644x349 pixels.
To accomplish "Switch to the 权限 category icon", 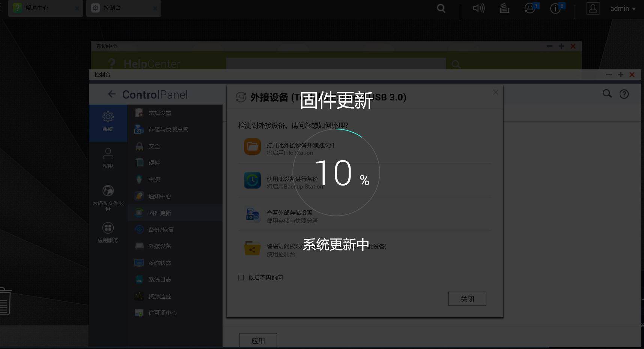I will 108,158.
